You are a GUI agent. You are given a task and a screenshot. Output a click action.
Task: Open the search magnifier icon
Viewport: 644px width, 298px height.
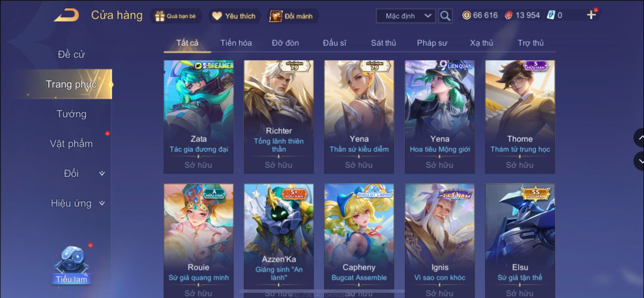point(445,16)
